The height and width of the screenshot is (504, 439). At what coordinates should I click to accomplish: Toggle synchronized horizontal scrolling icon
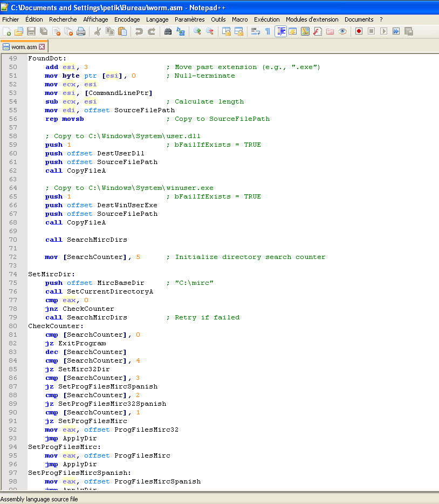[239, 31]
